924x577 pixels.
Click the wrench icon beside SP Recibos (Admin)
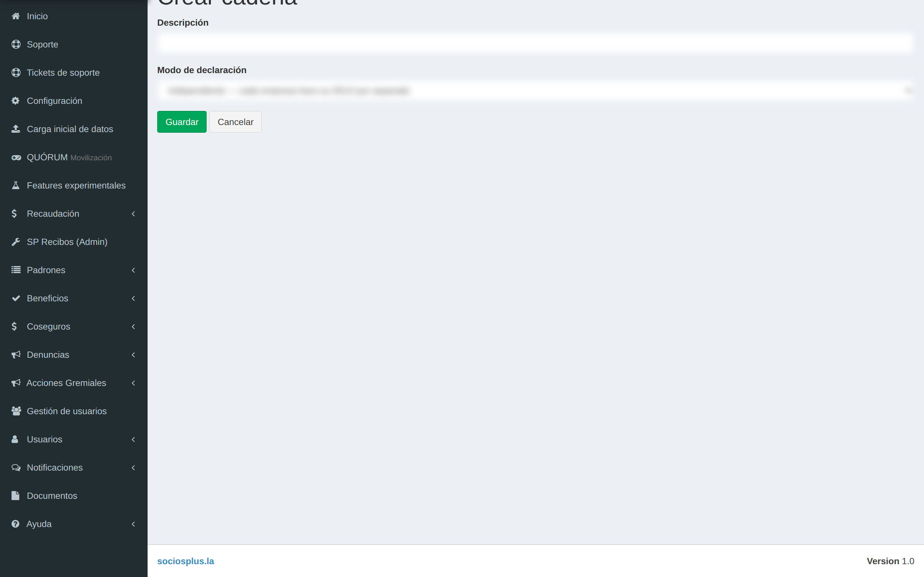16,242
